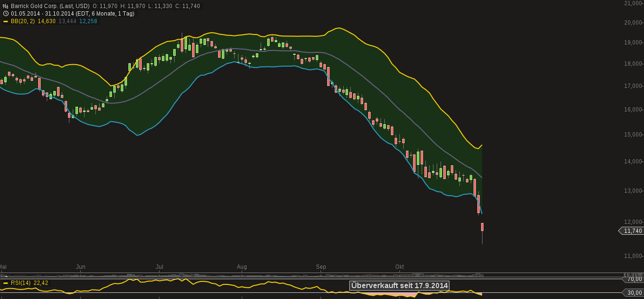Click the candlestick chart symbol icon top-left
The image size is (644, 299).
pyautogui.click(x=5, y=6)
